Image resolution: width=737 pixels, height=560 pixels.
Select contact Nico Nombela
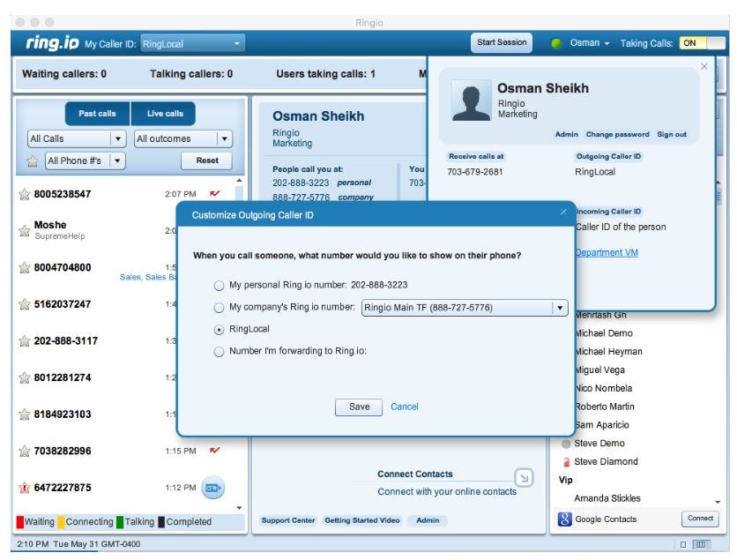coord(604,388)
